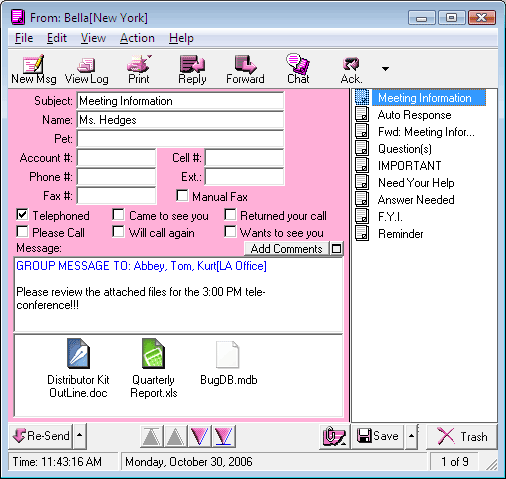Image resolution: width=506 pixels, height=479 pixels.
Task: Click the Print toolbar icon
Action: point(139,69)
